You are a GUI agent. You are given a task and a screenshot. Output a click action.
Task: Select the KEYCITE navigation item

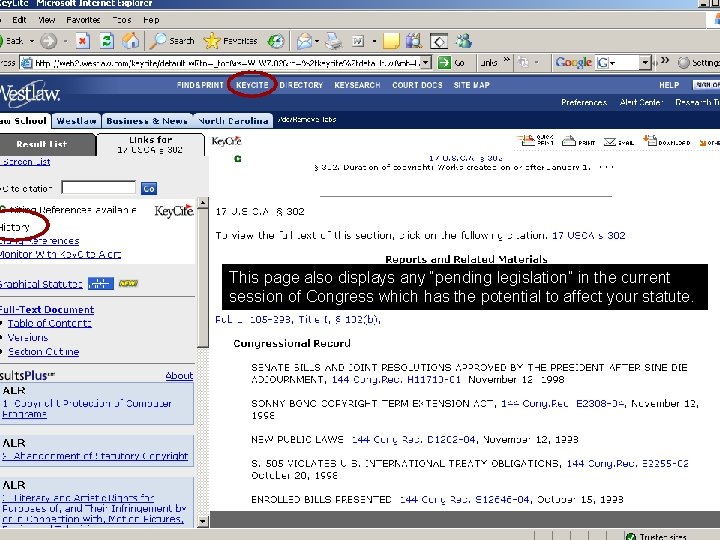coord(252,85)
